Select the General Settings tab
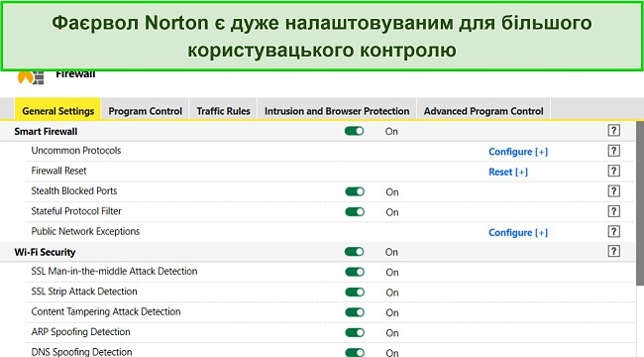The image size is (644, 357). point(57,109)
